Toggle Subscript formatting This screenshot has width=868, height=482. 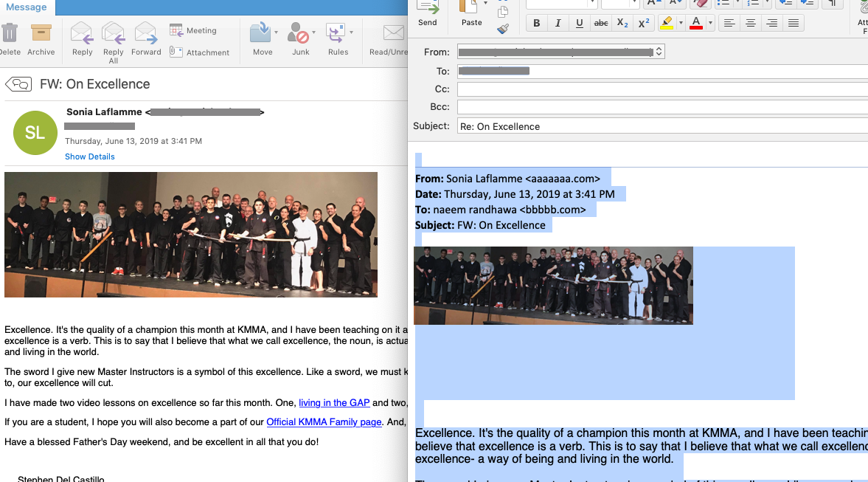[622, 24]
